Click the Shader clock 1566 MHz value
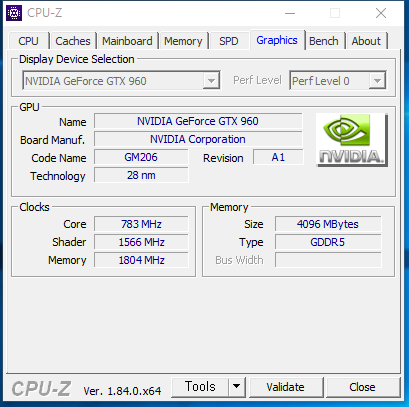409x407 pixels. click(x=141, y=242)
